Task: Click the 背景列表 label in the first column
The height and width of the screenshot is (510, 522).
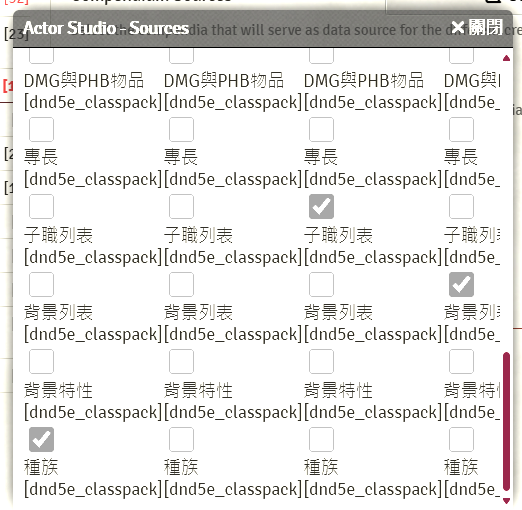Action: (58, 312)
